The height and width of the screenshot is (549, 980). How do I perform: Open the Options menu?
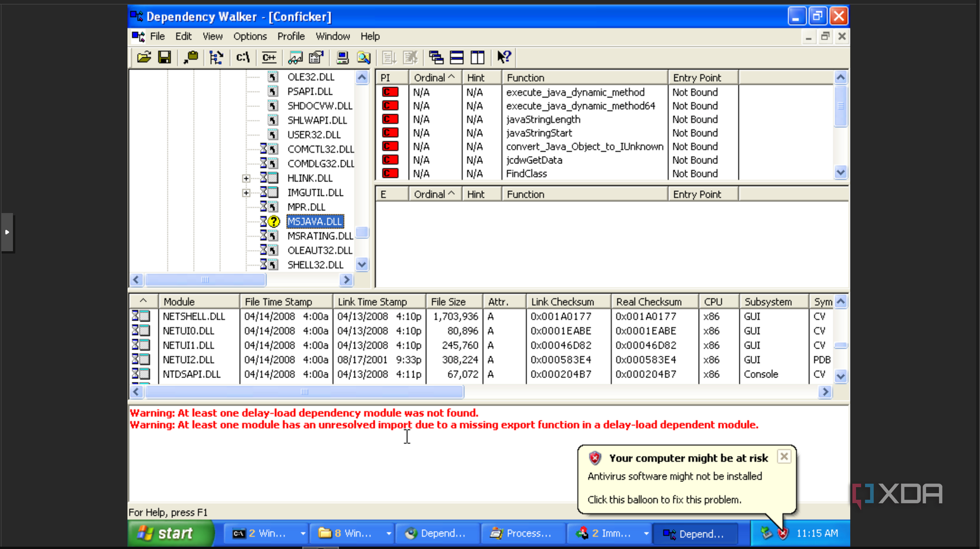[x=250, y=36]
